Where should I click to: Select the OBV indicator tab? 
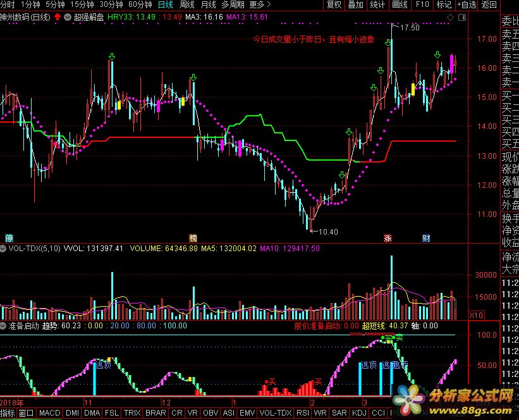(211, 413)
